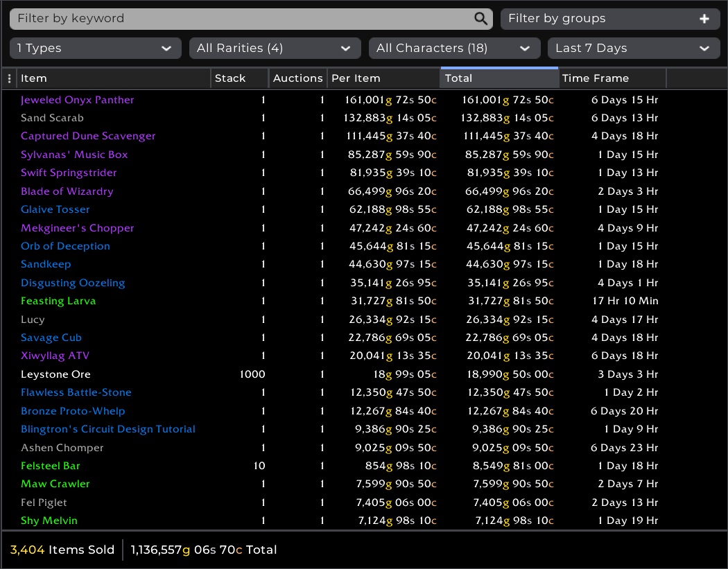The width and height of the screenshot is (728, 569).
Task: Focus the Filter by keyword field
Action: coord(251,19)
